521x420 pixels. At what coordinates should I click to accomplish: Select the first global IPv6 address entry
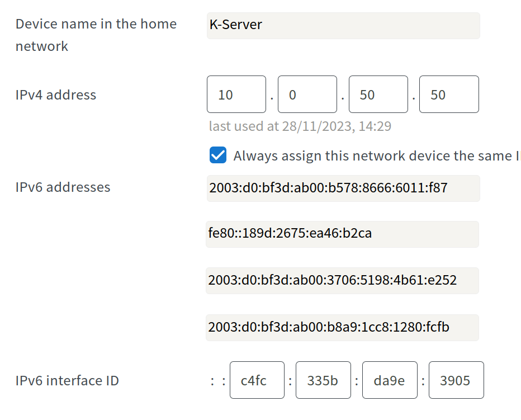tap(343, 188)
